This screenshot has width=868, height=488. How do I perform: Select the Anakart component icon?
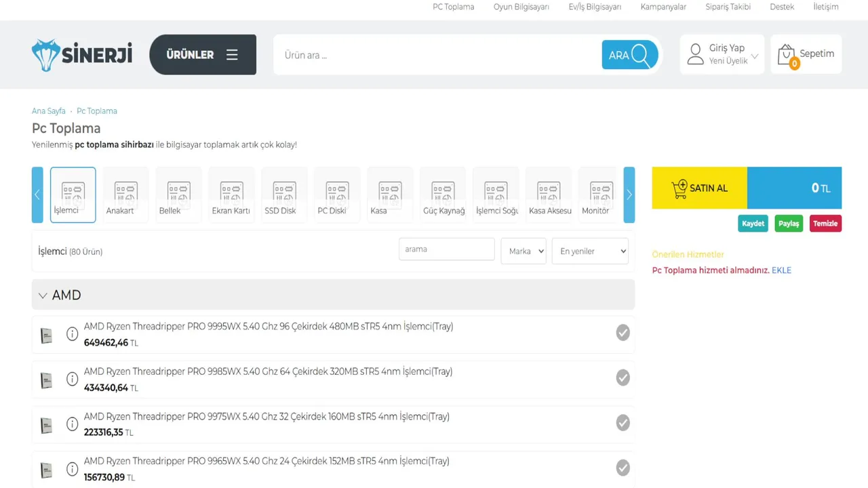(126, 195)
